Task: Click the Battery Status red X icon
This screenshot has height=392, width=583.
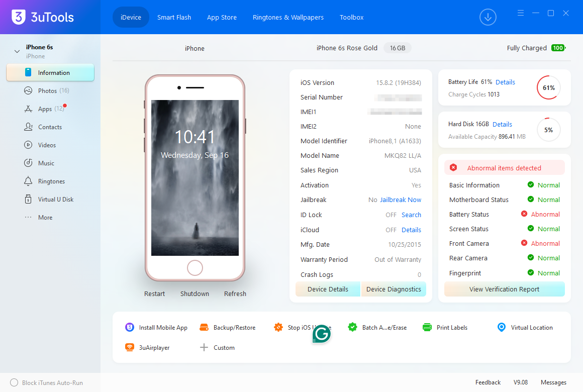Action: (524, 214)
